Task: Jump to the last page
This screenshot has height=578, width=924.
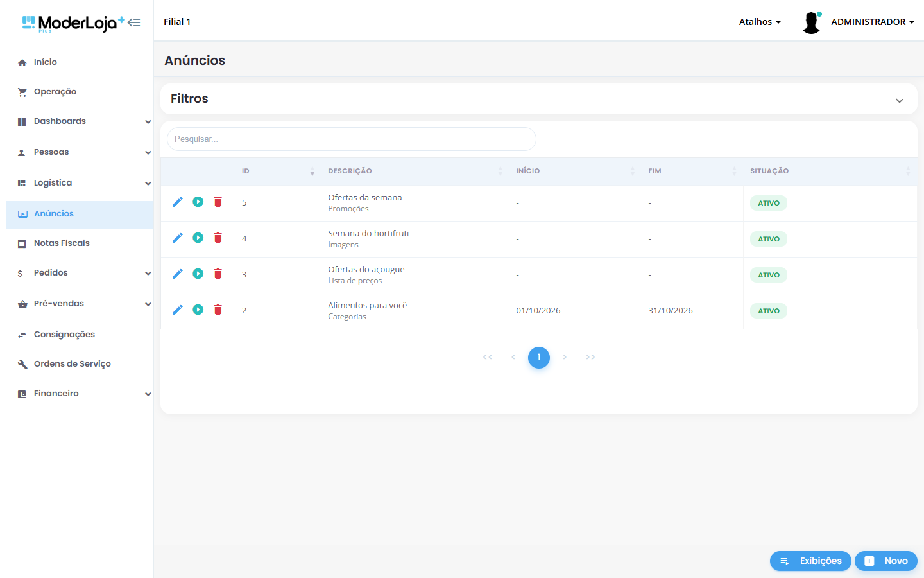Action: point(590,358)
